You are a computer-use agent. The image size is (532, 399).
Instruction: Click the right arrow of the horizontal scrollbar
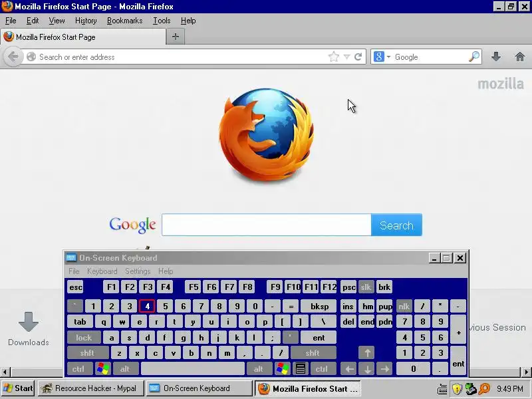click(526, 372)
